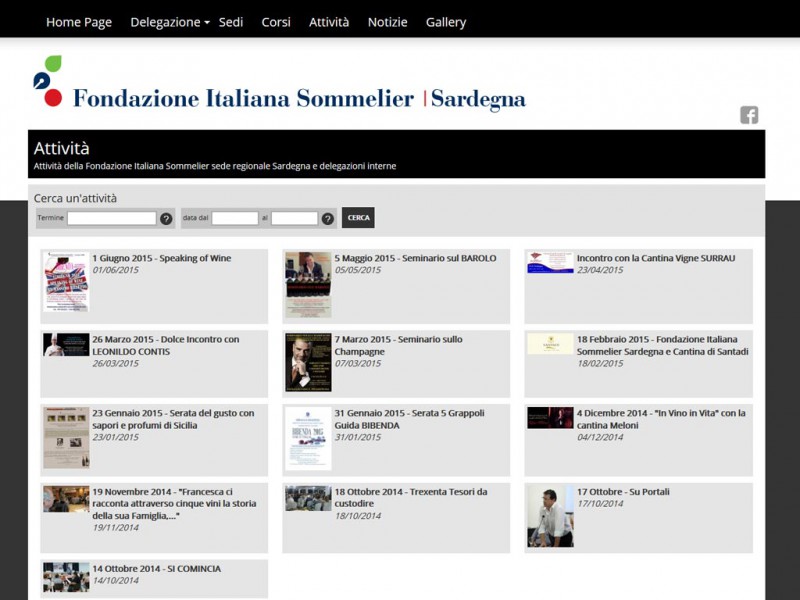This screenshot has height=600, width=800.
Task: Open 'In Vino in Vita' cantina Meloni activity
Action: (x=661, y=419)
